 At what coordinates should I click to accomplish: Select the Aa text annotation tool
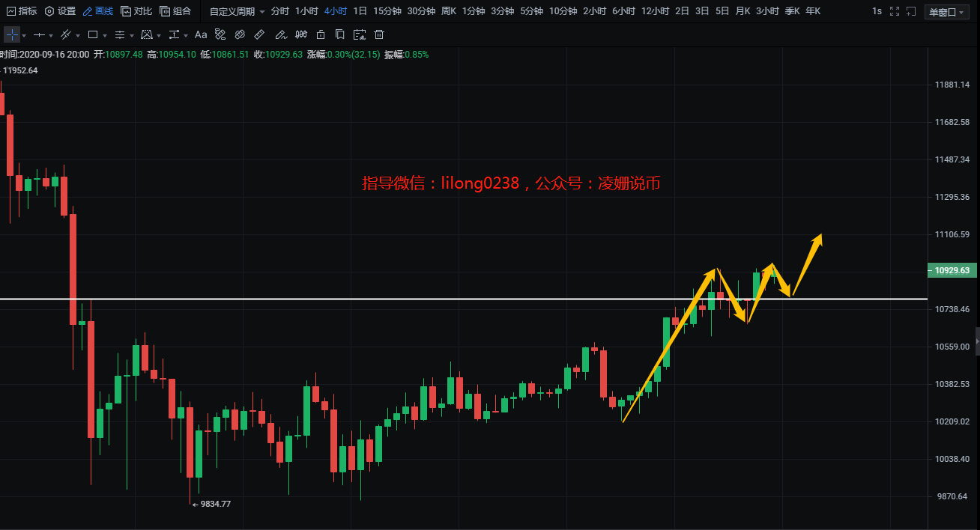point(200,35)
